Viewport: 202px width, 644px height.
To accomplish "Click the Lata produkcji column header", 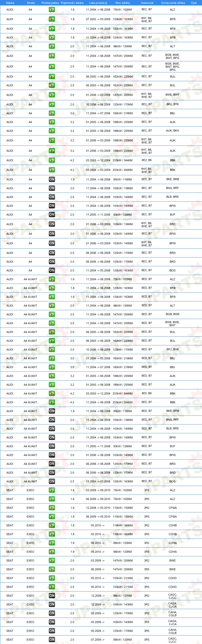I will 98,3.
